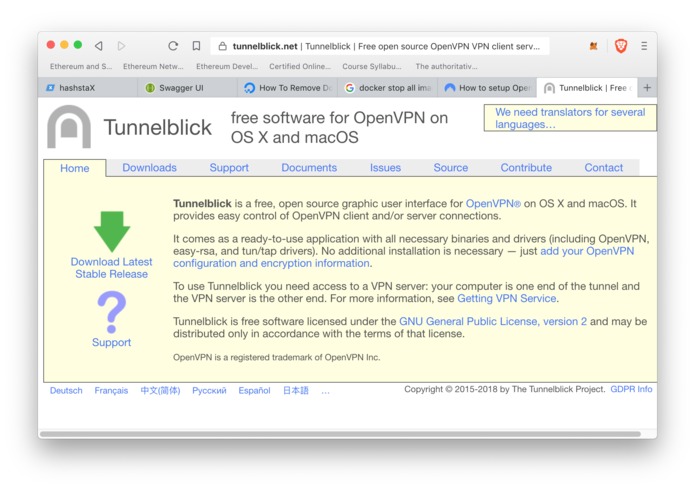Switch language to 日本語

click(x=296, y=390)
